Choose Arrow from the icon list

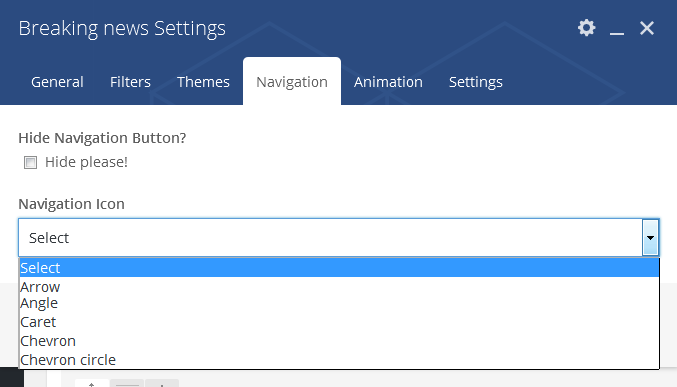coord(339,287)
